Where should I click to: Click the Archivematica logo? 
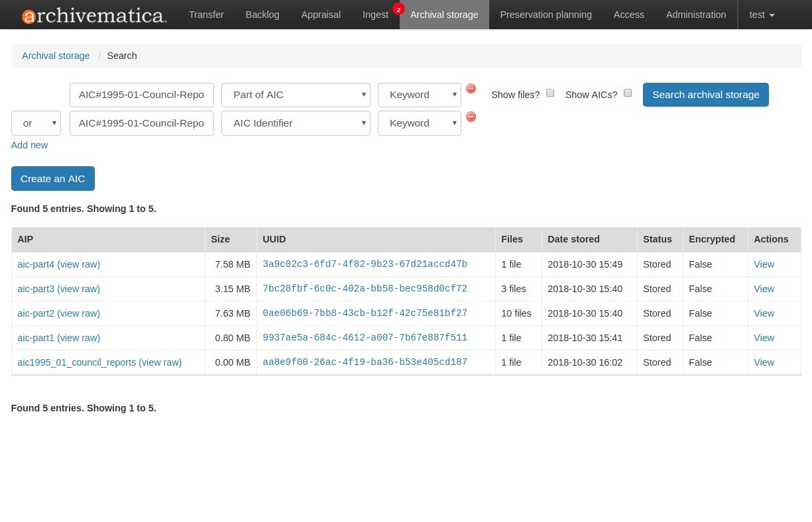(x=94, y=15)
